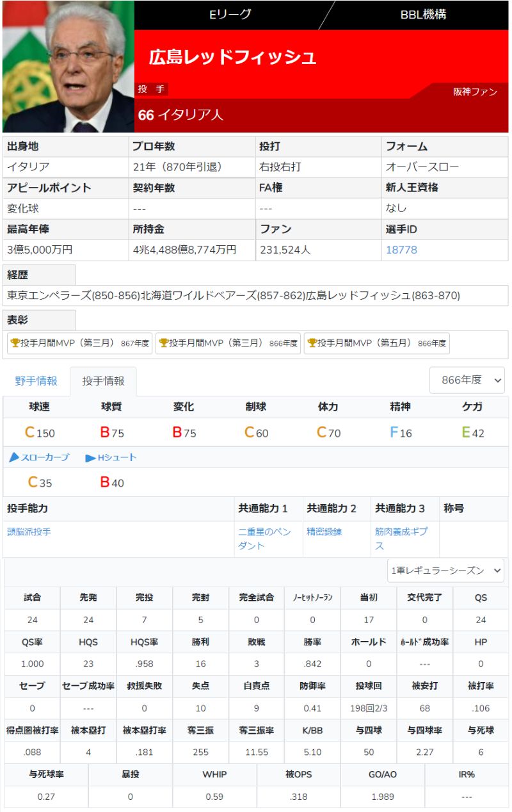Expand the 1軍レギュラーシーズン dropdown
Screen dimensions: 512x812
pyautogui.click(x=445, y=571)
